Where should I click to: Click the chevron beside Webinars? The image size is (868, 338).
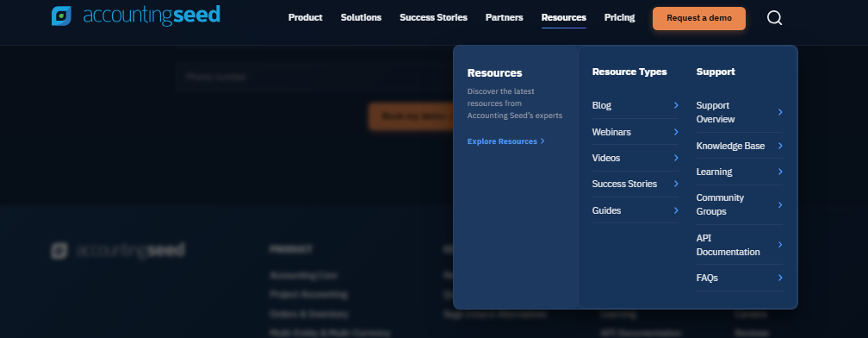click(676, 132)
